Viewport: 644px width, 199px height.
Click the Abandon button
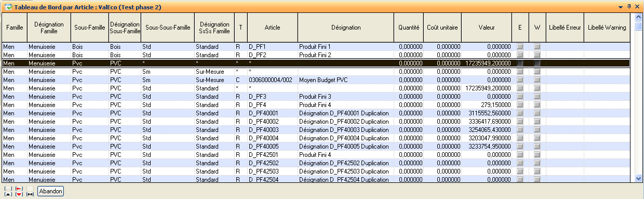[51, 191]
